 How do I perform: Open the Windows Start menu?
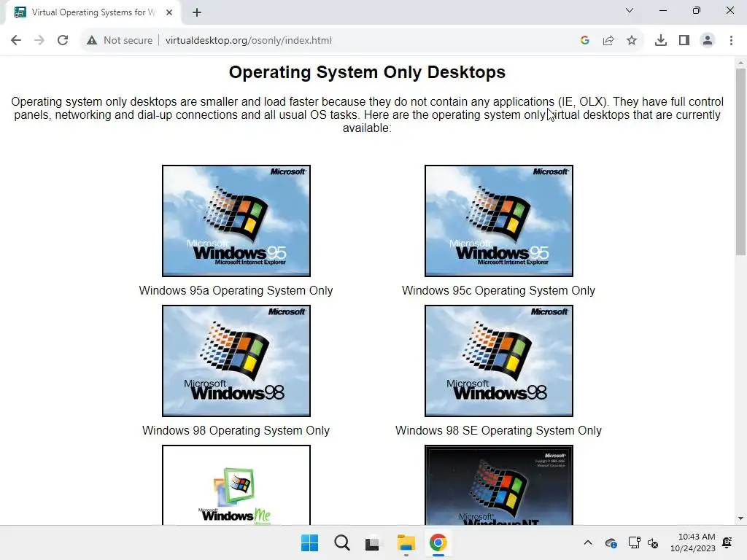click(309, 542)
